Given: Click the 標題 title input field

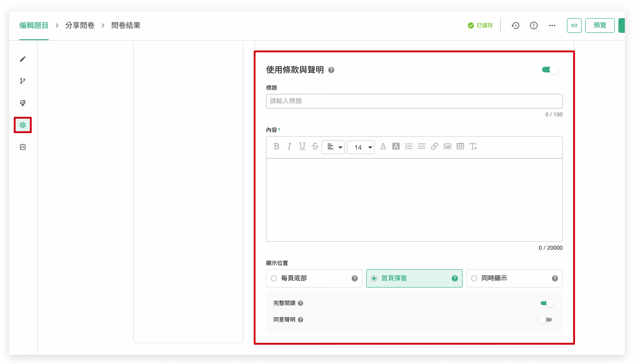Looking at the screenshot, I should (x=414, y=101).
